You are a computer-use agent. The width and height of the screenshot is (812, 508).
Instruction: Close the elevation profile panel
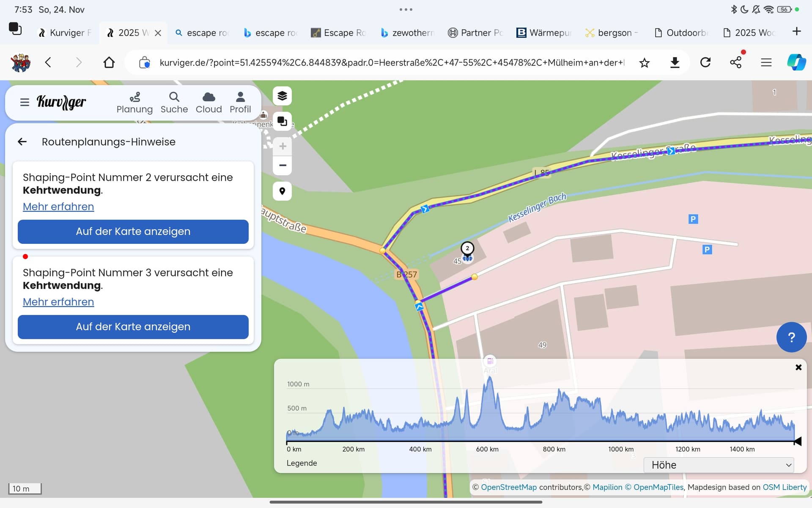tap(798, 367)
